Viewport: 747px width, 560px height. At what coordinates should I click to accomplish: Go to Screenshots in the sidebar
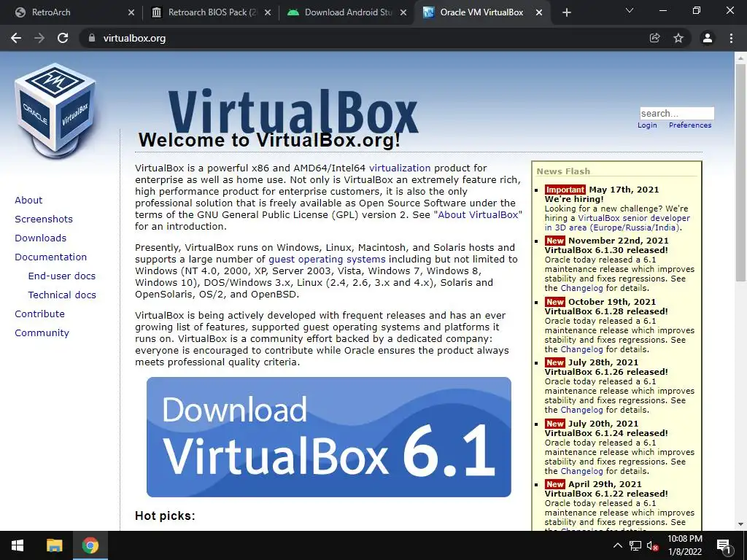point(44,219)
